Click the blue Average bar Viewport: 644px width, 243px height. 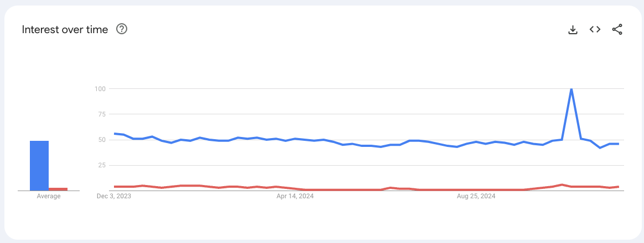click(x=39, y=166)
